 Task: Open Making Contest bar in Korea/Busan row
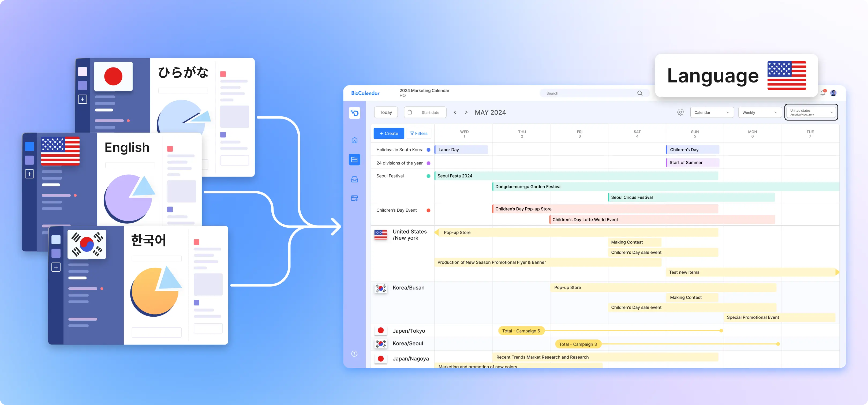pos(692,298)
